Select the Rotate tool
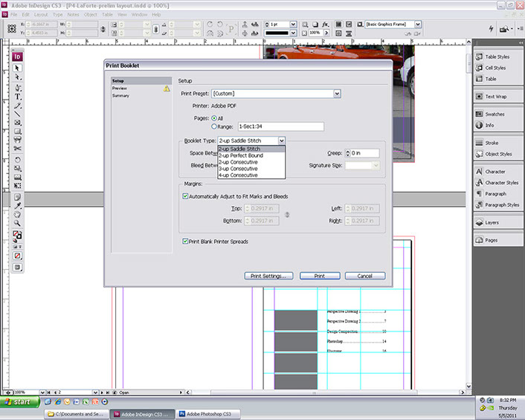 click(17, 160)
